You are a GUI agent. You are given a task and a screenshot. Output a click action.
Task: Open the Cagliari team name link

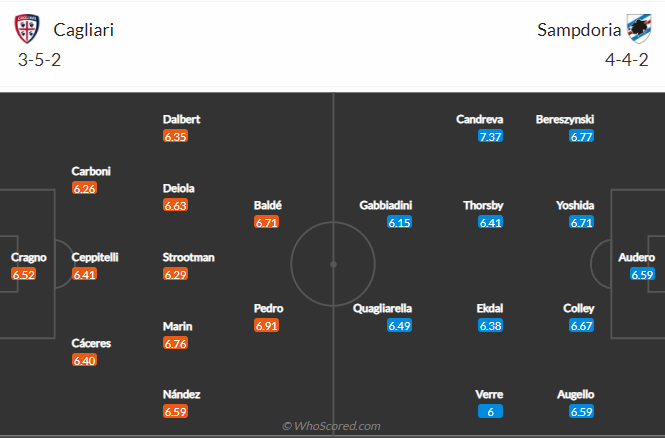pyautogui.click(x=84, y=30)
